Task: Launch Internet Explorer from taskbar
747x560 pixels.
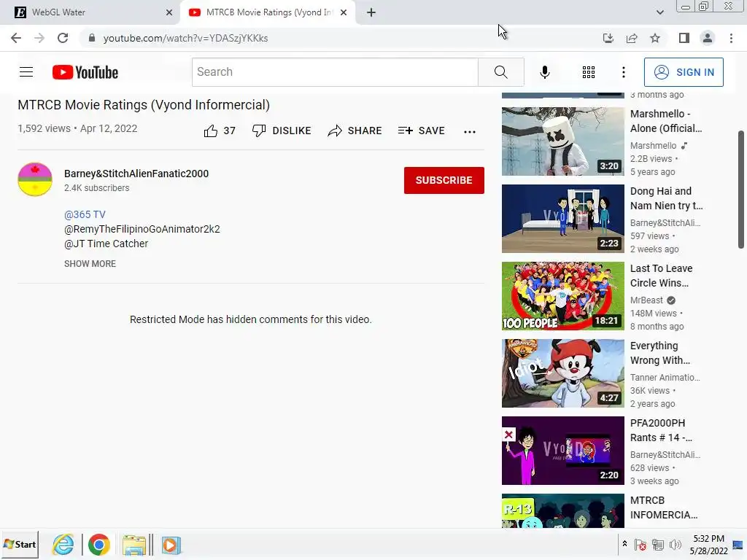Action: (63, 544)
